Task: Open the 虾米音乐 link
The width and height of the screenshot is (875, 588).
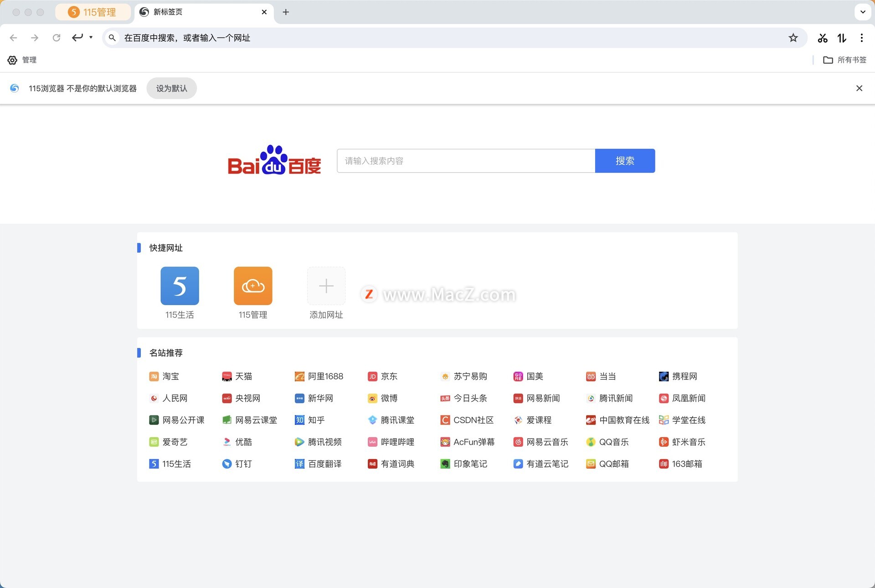Action: 682,442
